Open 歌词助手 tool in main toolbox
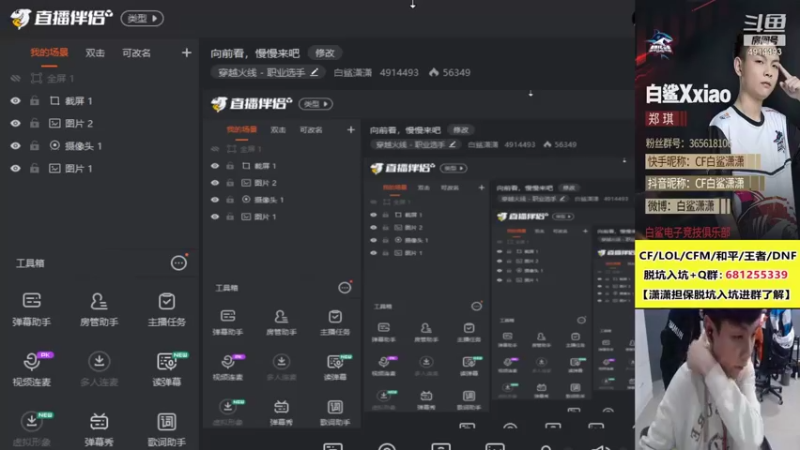800x450 pixels. (x=166, y=429)
